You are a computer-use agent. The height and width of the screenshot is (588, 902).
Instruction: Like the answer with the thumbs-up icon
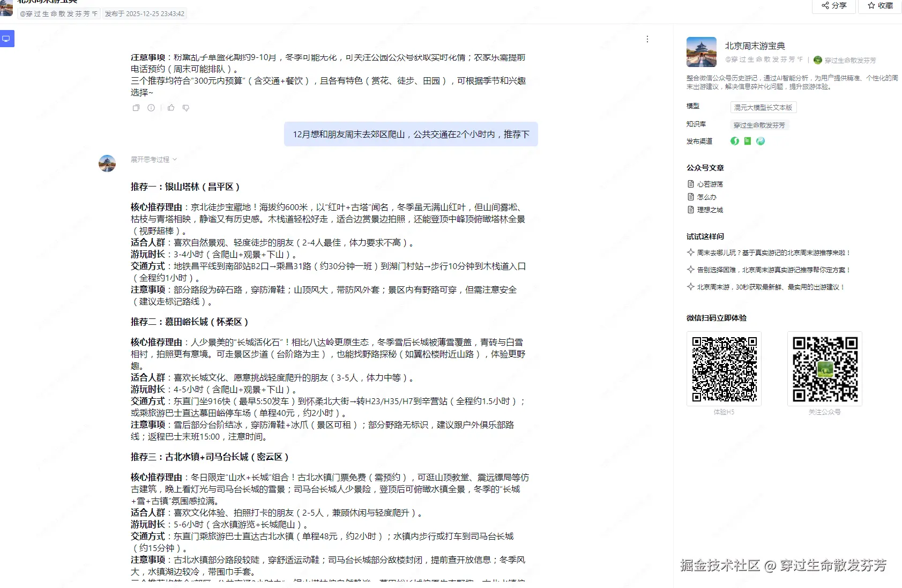point(171,108)
